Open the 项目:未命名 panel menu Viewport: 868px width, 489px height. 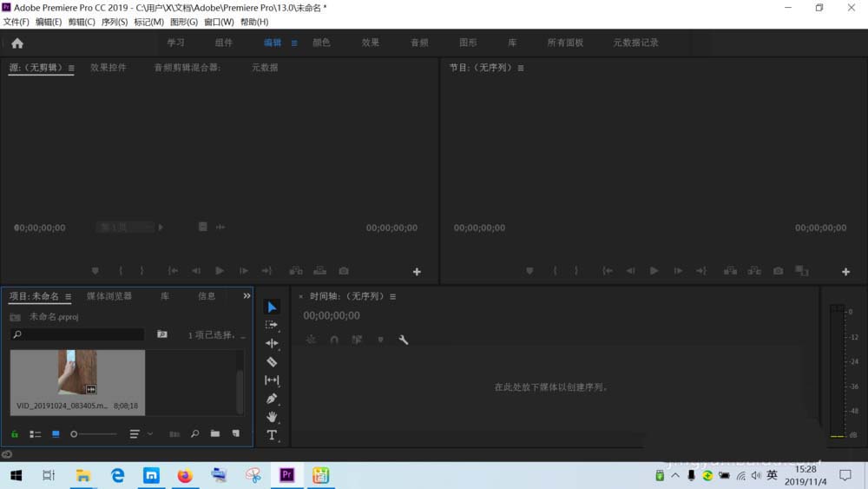point(69,296)
